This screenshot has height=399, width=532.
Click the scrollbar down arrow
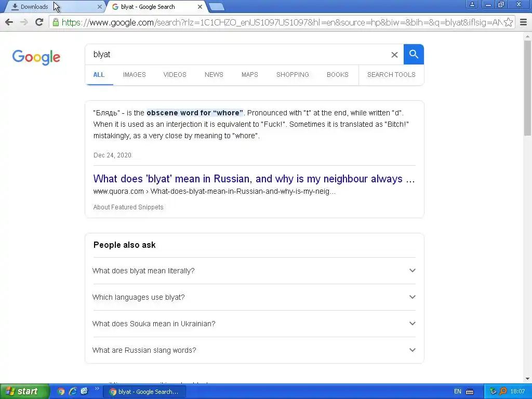527,379
